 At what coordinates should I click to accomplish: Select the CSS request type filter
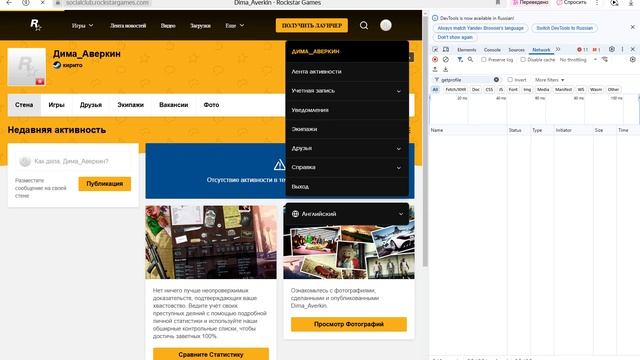[489, 89]
